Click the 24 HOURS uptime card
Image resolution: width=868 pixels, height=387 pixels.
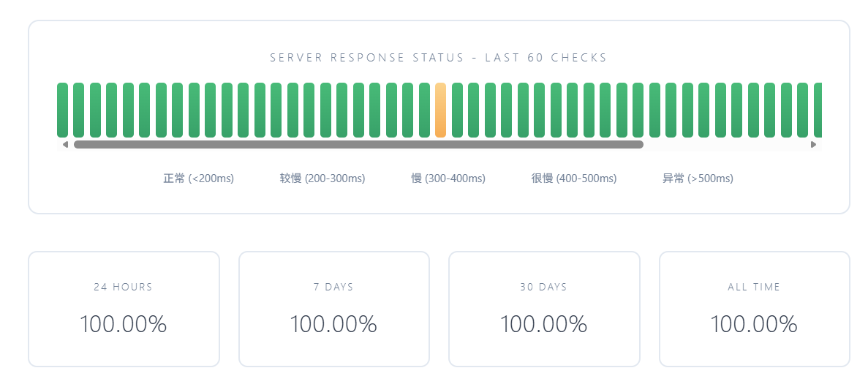(124, 309)
